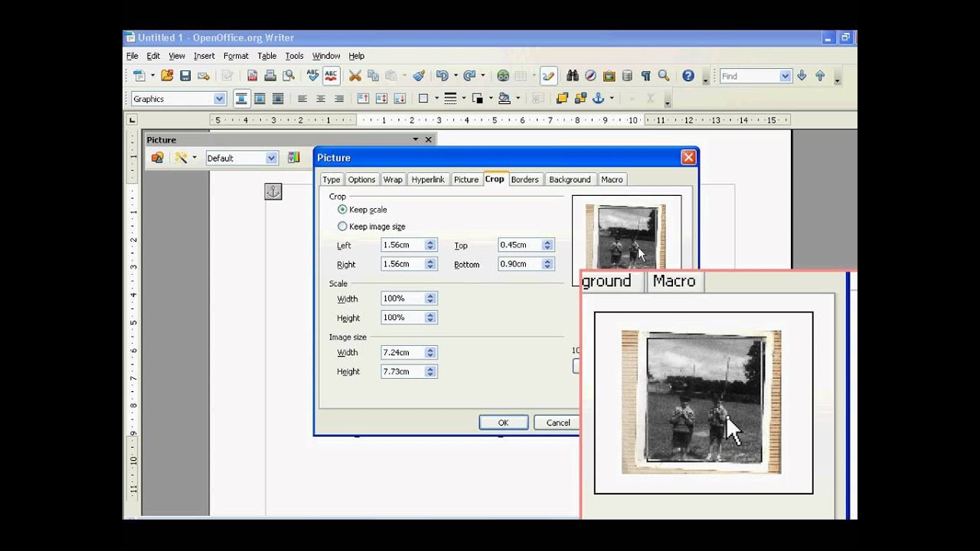Open a file with the Open icon
Screen dimensions: 980x551
pyautogui.click(x=167, y=76)
